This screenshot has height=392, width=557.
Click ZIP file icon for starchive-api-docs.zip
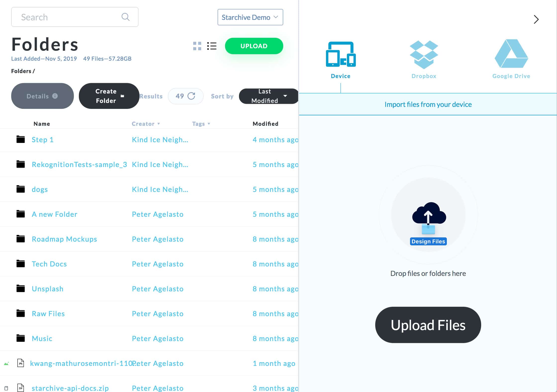click(21, 388)
